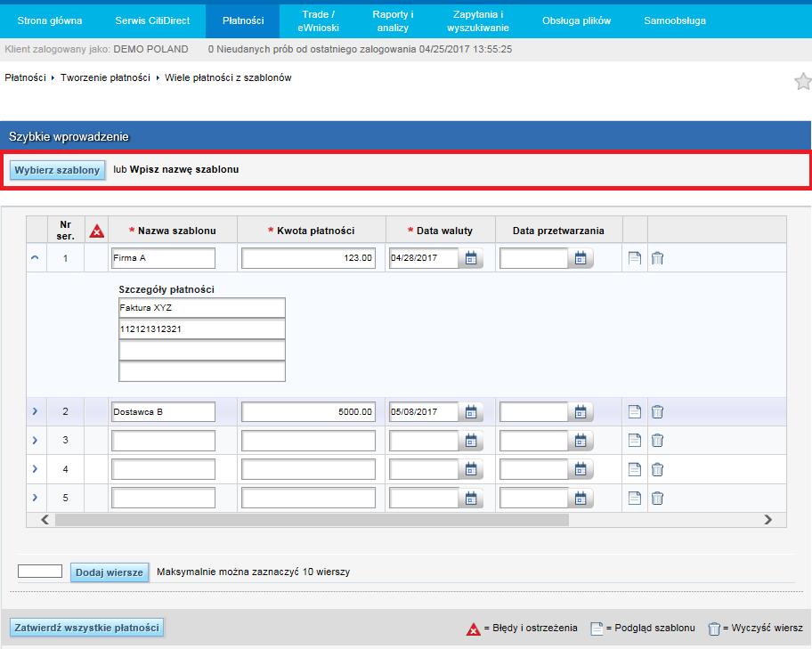The width and height of the screenshot is (812, 649).
Task: Click payment amount field with 123.00
Action: point(308,258)
